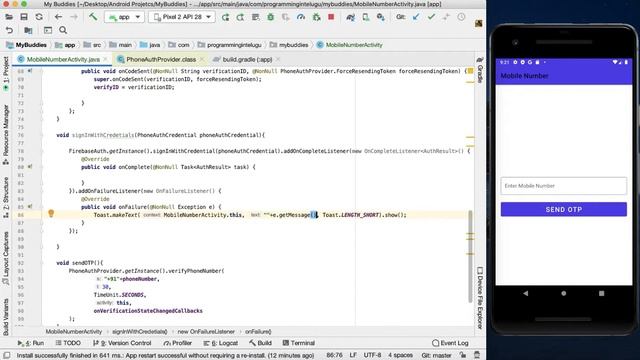Switch to PhoneAuthProvider.class tab
The image size is (640, 360).
point(161,60)
